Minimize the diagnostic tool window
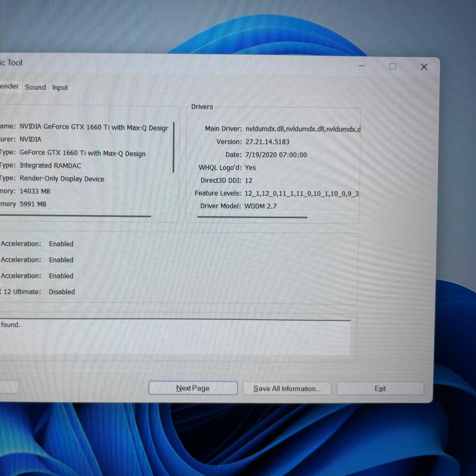476x476 pixels. click(362, 66)
